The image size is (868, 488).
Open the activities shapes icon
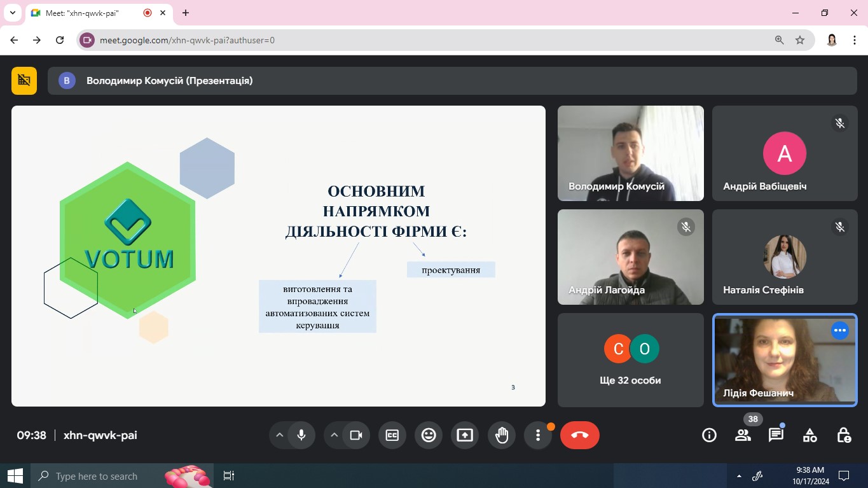click(809, 435)
